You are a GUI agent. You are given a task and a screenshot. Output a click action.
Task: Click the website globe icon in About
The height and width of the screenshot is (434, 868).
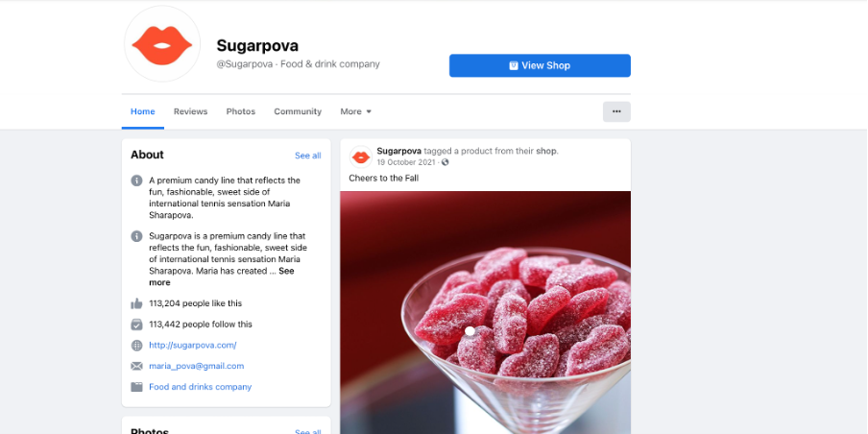[x=136, y=346]
